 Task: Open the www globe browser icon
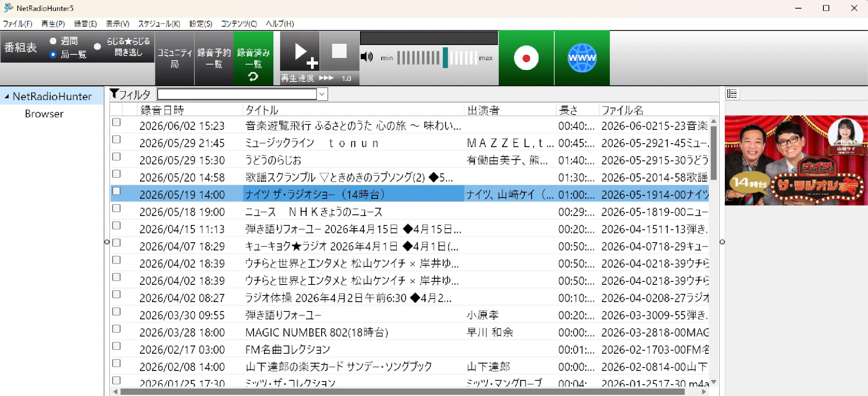point(582,58)
